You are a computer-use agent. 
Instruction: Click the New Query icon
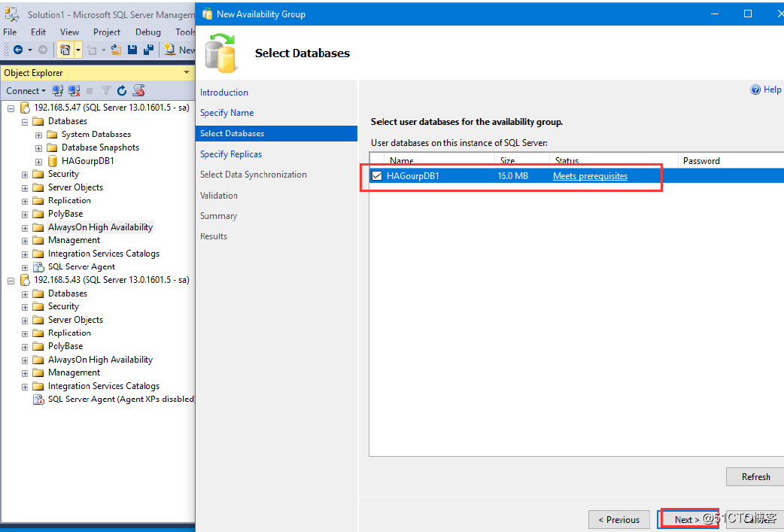coord(170,50)
